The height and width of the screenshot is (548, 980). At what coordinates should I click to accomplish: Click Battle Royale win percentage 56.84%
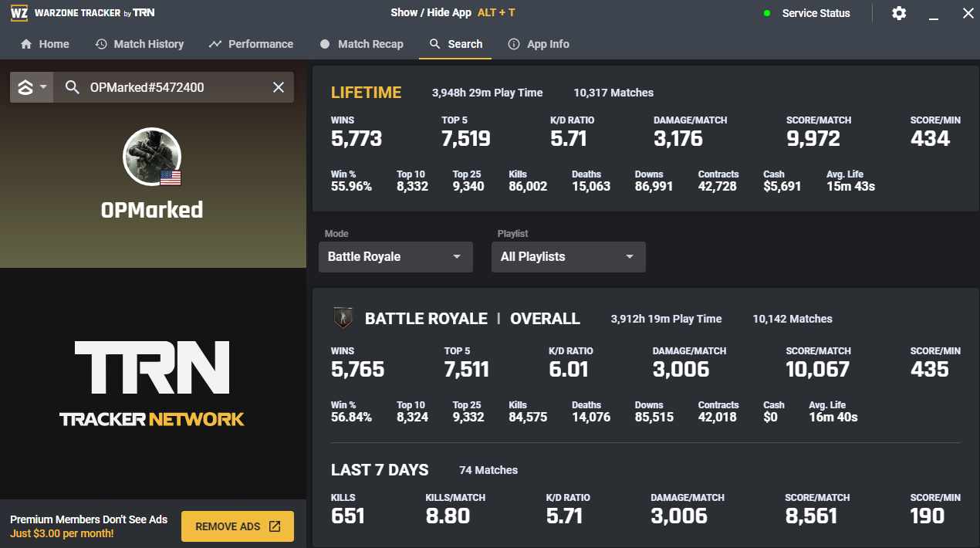[x=351, y=417]
